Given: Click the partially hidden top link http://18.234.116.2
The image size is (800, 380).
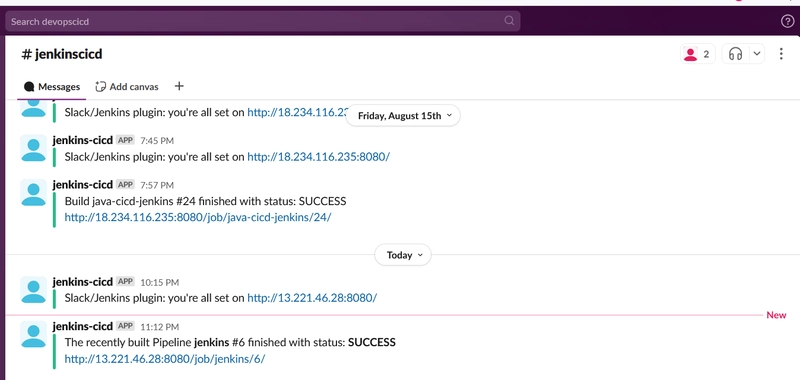Looking at the screenshot, I should [x=297, y=112].
